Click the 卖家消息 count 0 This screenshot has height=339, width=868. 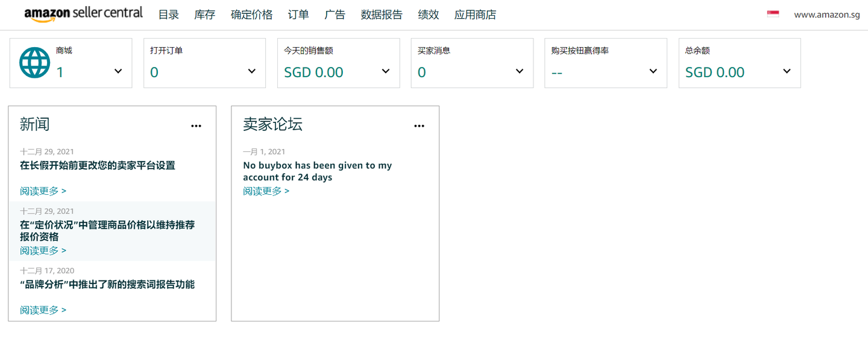click(x=422, y=72)
